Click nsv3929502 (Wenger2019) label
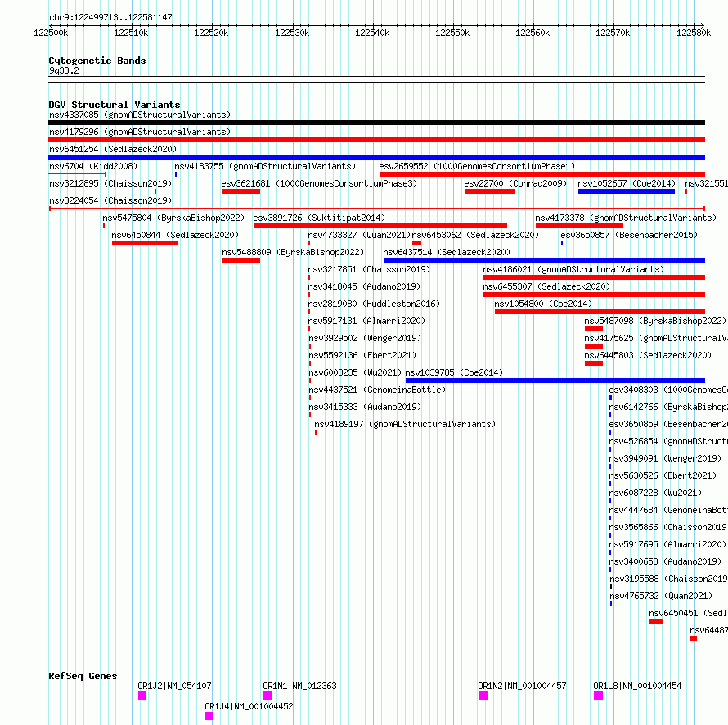Screen dimensions: 728x725 pos(365,338)
